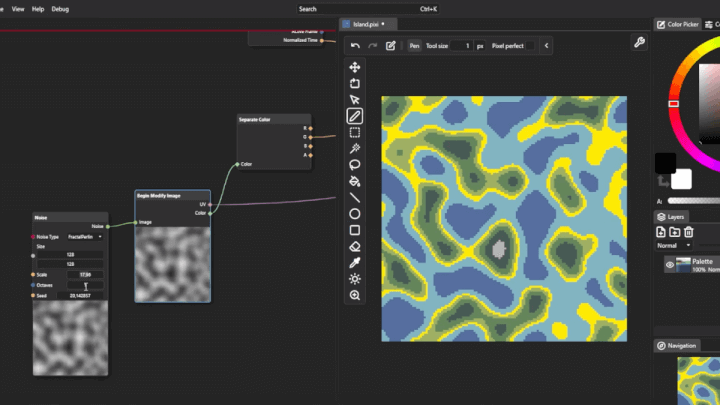This screenshot has height=405, width=720.
Task: Click the px unit button
Action: (x=480, y=46)
